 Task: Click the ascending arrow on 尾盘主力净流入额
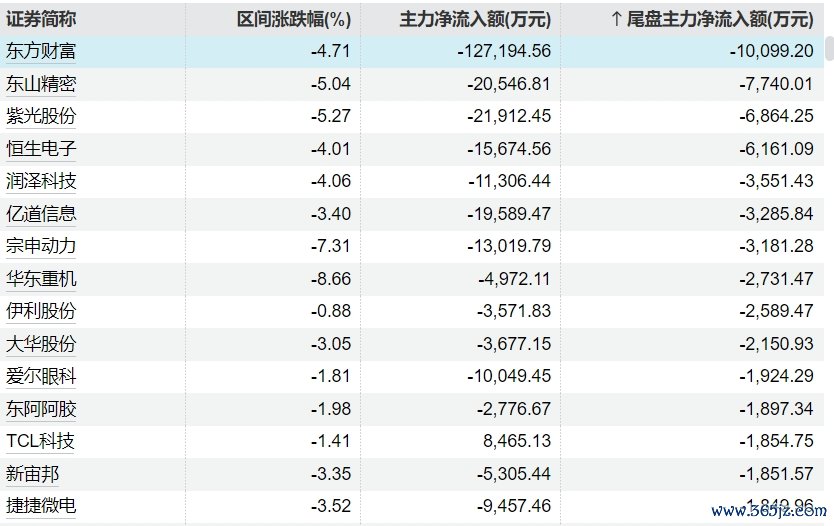point(616,19)
